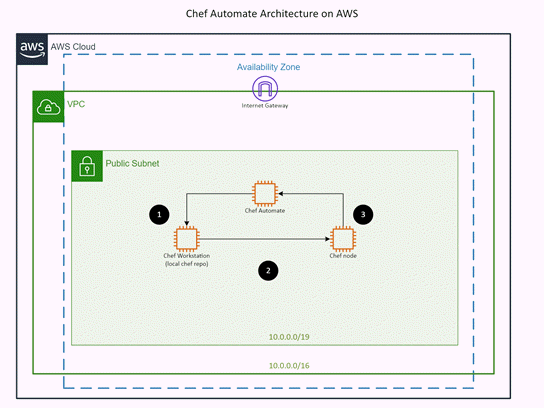
Task: Click the 'Internet Gateway' caption
Action: click(x=265, y=106)
